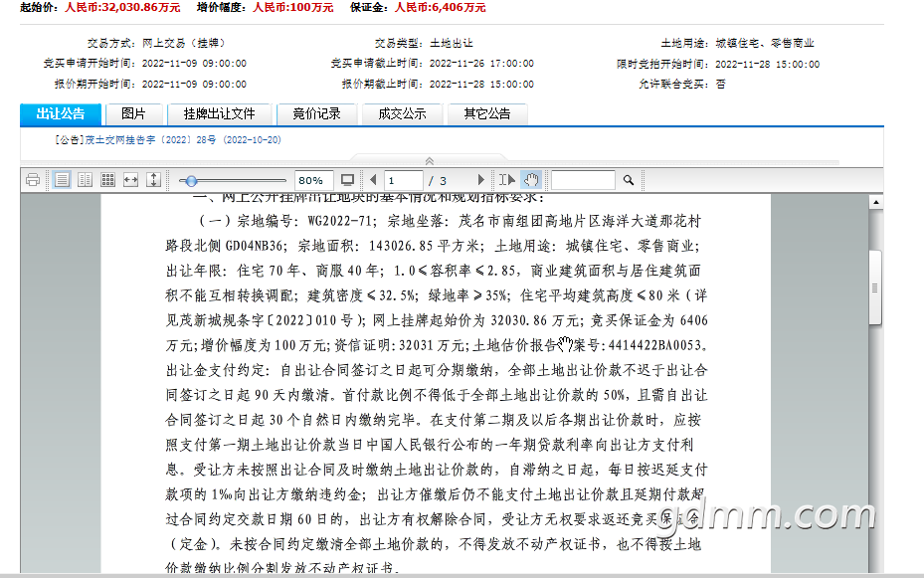Click the 80% zoom percentage field
Screen dimensions: 924x578
[x=312, y=180]
